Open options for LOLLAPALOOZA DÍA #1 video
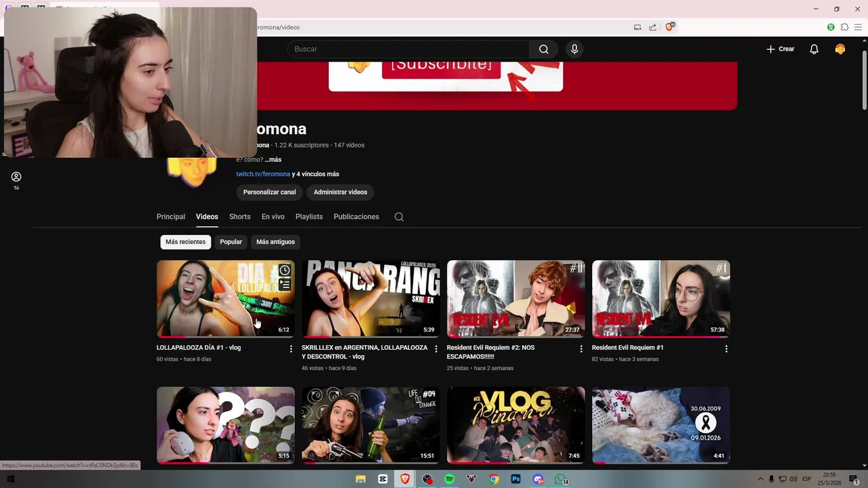The height and width of the screenshot is (488, 868). [291, 348]
